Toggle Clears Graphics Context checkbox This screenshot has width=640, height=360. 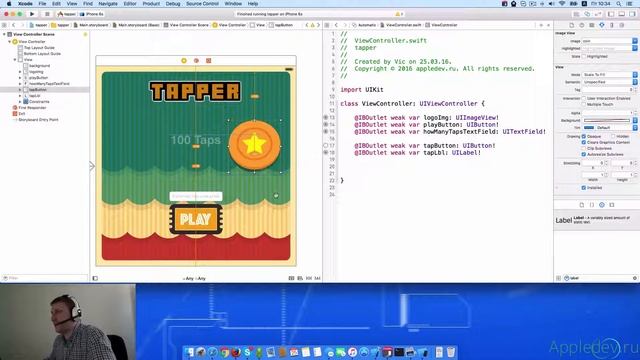584,142
